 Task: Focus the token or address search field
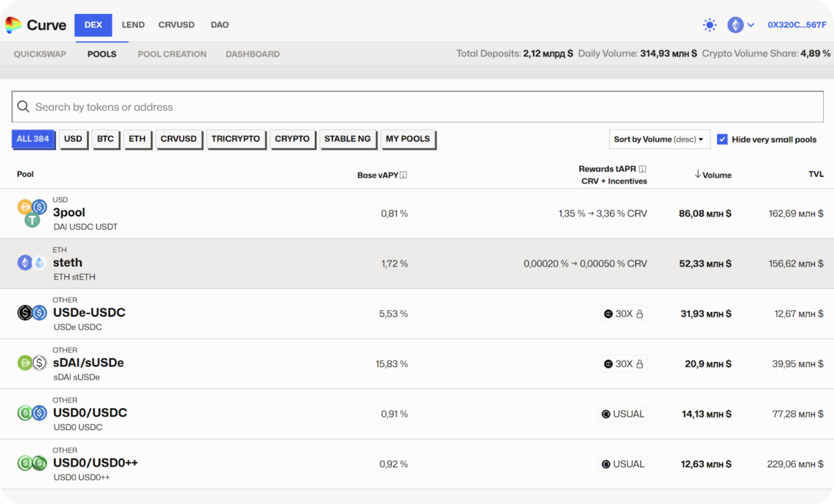coord(418,107)
